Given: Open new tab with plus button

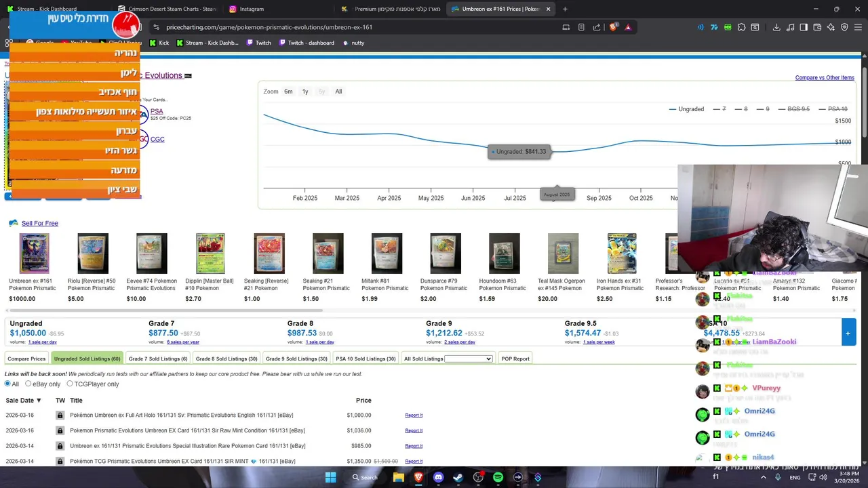Looking at the screenshot, I should coord(565,9).
